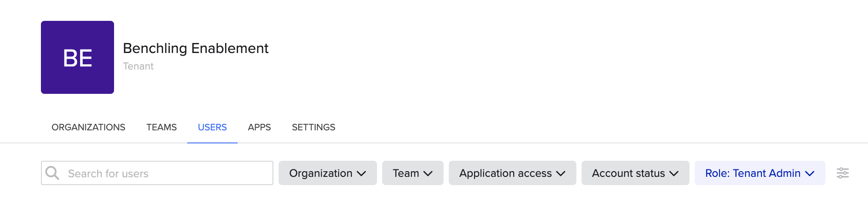Click the blue chevron on Role filter

(810, 173)
